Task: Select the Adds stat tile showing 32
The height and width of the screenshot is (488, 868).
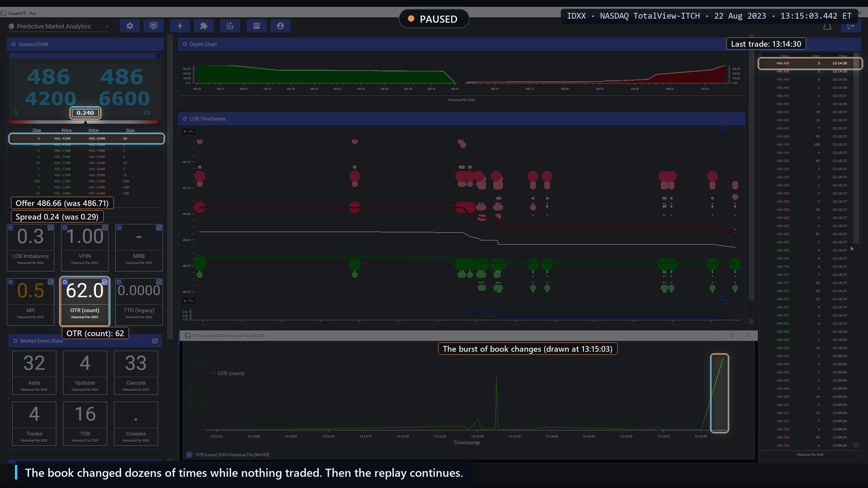Action: [x=34, y=373]
